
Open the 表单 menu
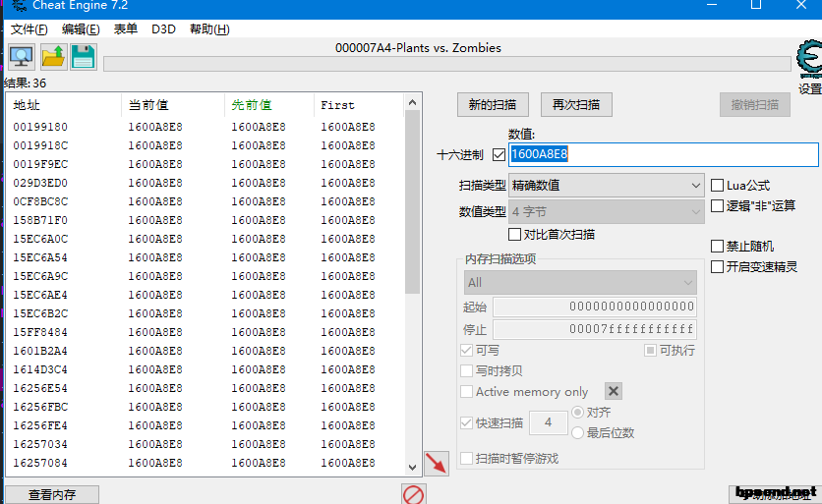[x=126, y=28]
